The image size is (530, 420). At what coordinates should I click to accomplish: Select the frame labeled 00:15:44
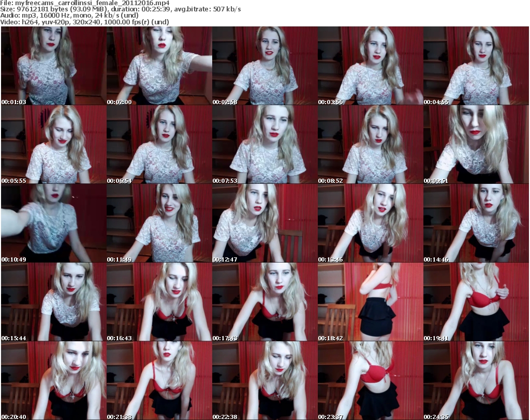tap(53, 302)
